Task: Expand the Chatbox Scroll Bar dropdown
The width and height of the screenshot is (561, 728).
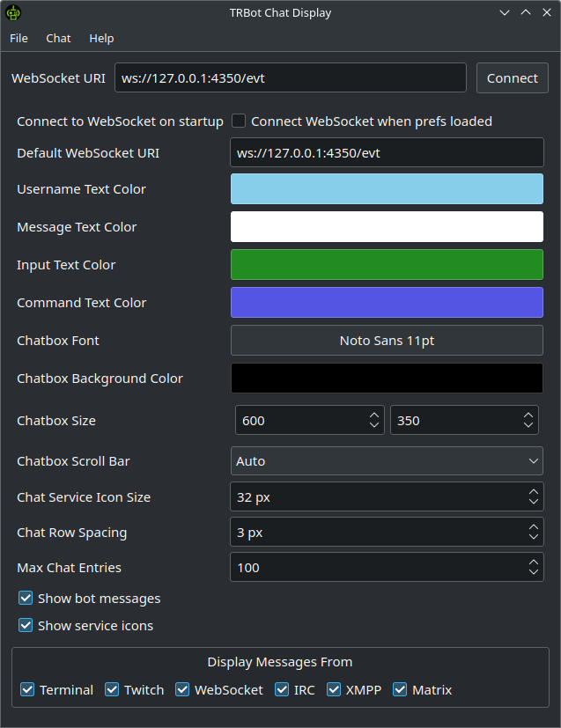Action: 387,461
